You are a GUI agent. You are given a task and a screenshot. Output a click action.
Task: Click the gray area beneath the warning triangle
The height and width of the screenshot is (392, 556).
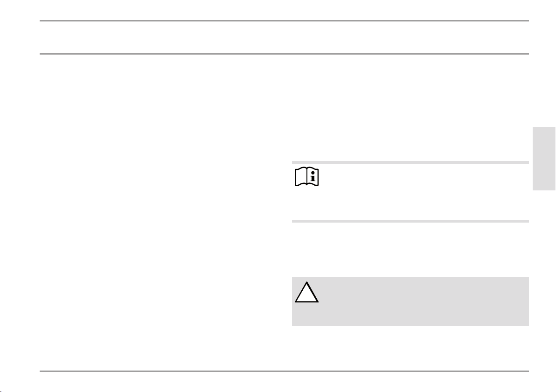(x=307, y=314)
